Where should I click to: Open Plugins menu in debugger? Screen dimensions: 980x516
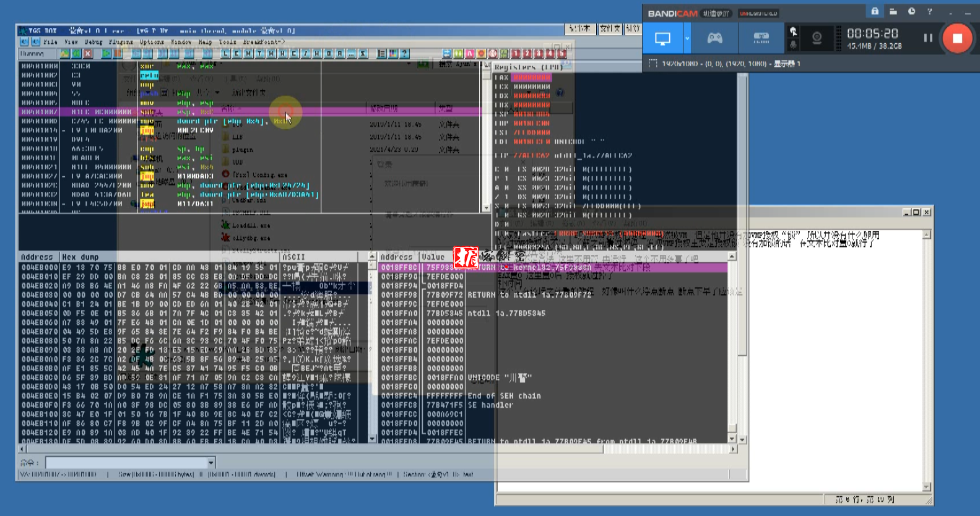(x=121, y=42)
